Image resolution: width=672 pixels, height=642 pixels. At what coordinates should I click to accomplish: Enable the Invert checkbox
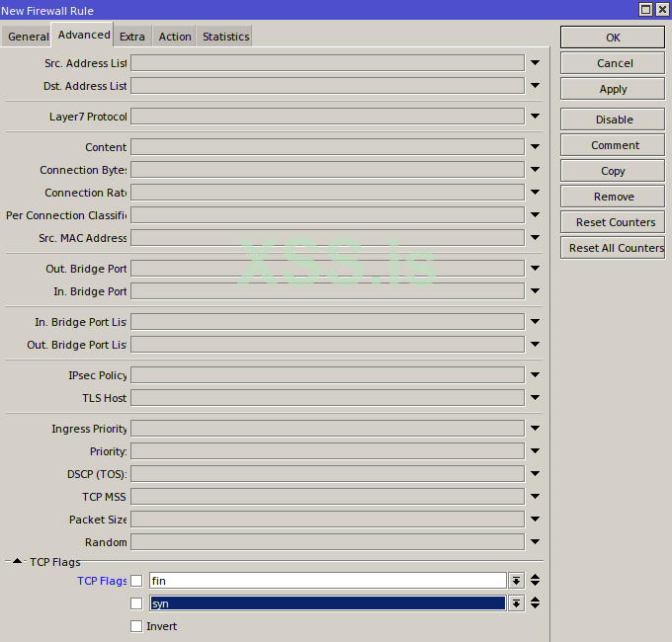point(136,626)
